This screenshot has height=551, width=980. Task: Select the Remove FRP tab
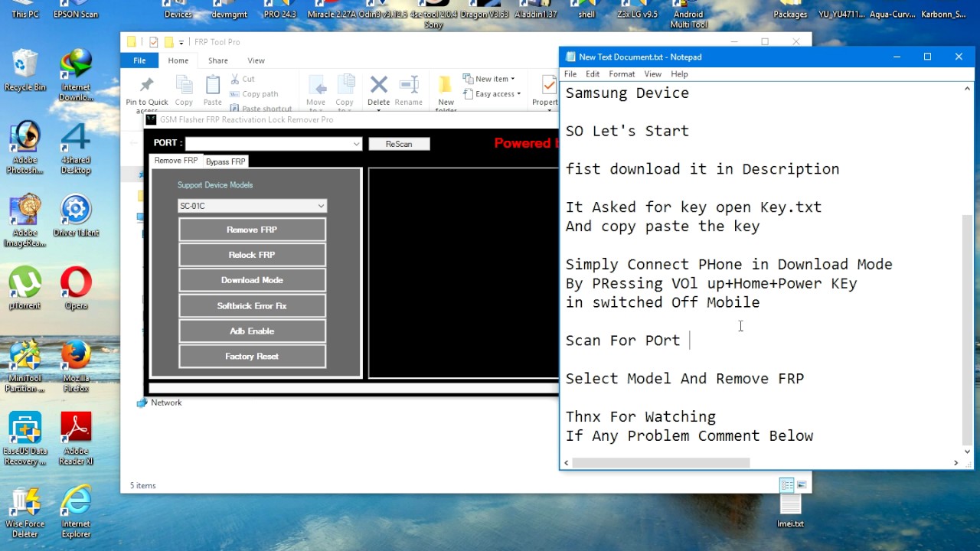click(176, 161)
